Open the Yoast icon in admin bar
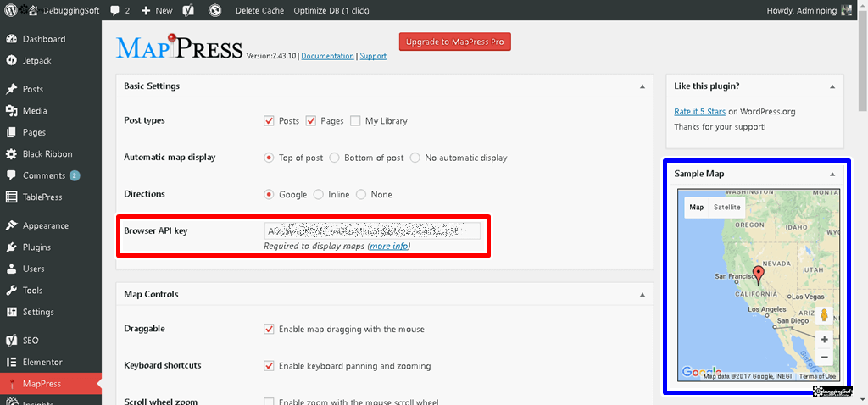 point(188,10)
